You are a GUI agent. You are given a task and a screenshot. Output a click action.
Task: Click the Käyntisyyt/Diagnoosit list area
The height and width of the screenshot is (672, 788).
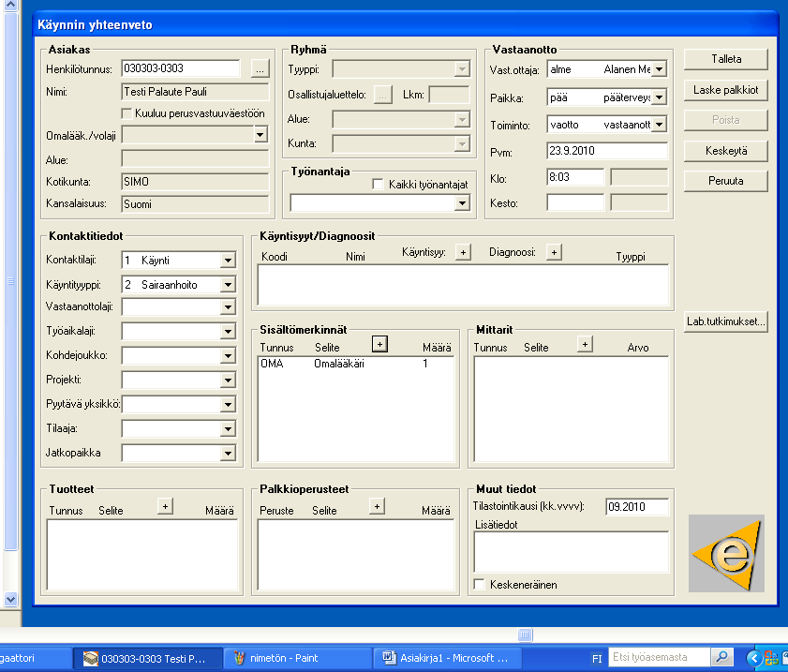click(x=463, y=285)
